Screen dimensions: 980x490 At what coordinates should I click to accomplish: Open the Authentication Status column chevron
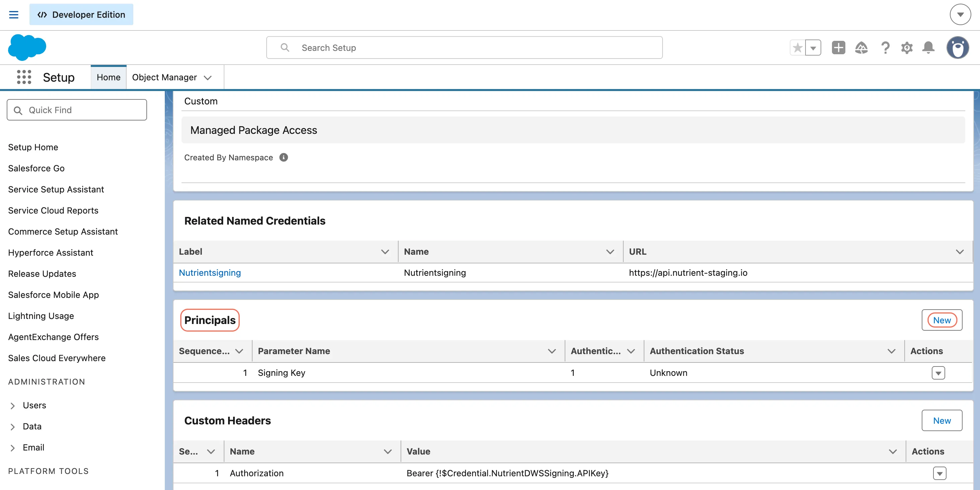(x=891, y=351)
